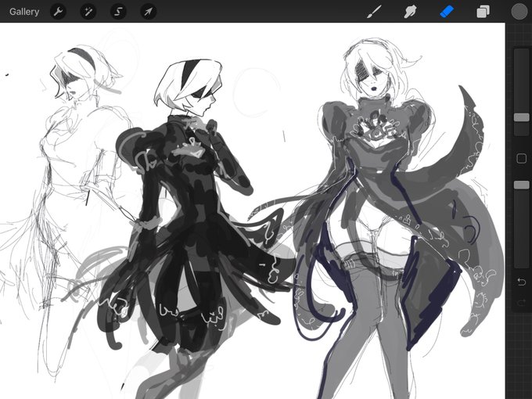Open the color picker disc
Screen dimensions: 532x399
pyautogui.click(x=519, y=12)
